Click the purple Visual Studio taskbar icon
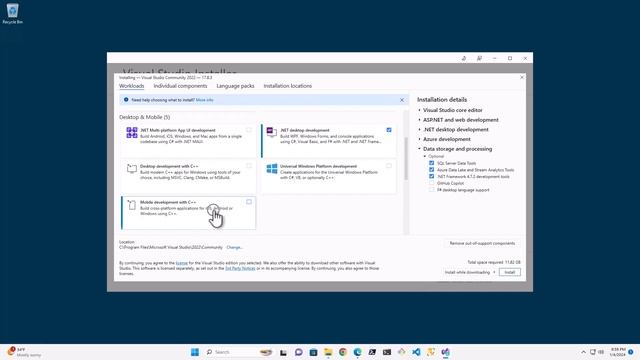640x360 pixels. point(445,352)
